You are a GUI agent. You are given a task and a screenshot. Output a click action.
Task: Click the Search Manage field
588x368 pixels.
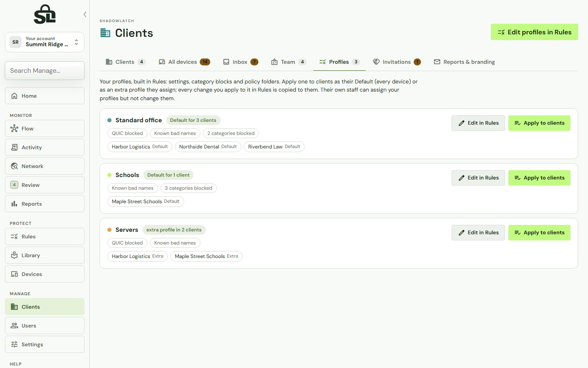(45, 70)
